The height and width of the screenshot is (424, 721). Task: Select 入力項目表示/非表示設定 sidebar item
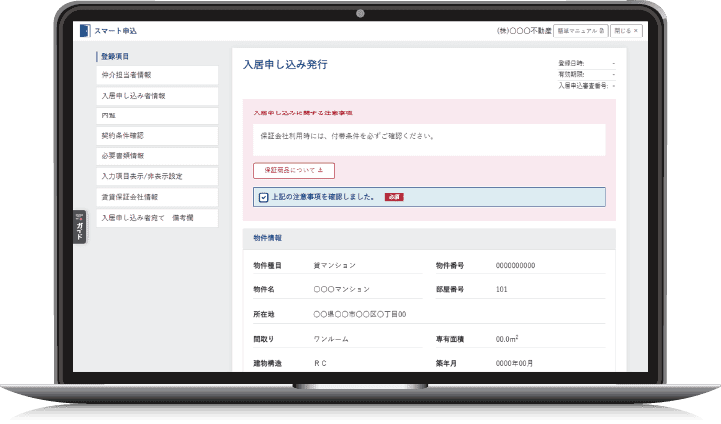156,177
